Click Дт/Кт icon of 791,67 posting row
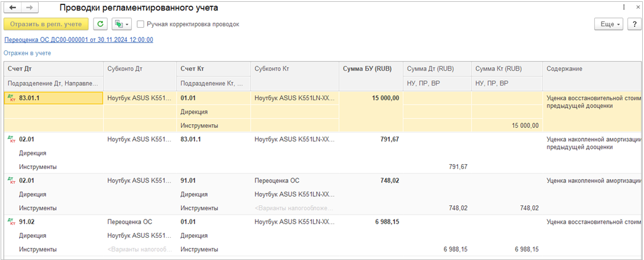This screenshot has height=260, width=644. coord(10,140)
